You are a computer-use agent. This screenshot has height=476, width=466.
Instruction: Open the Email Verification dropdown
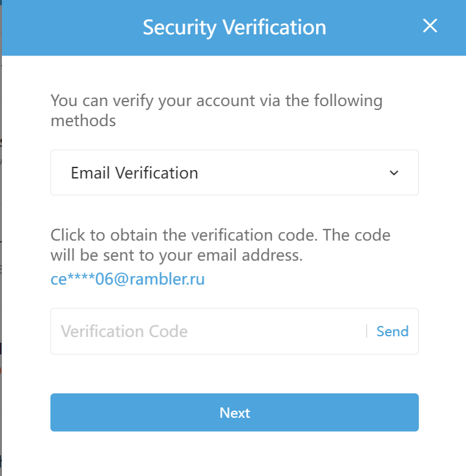point(234,173)
